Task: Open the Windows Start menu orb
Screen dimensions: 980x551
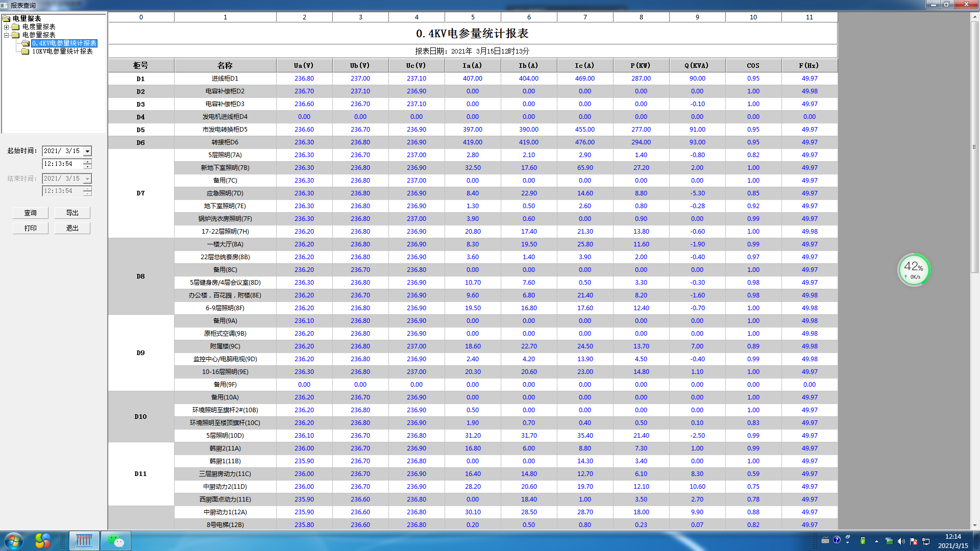Action: coord(13,541)
